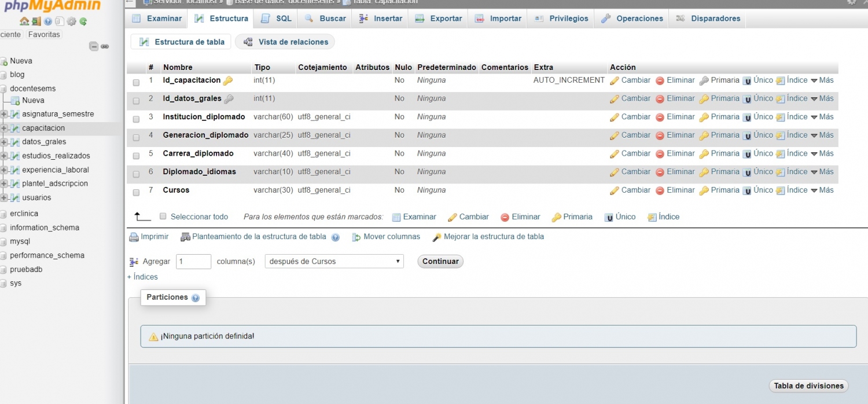This screenshot has width=868, height=404.
Task: Click number of columns input field
Action: point(194,262)
